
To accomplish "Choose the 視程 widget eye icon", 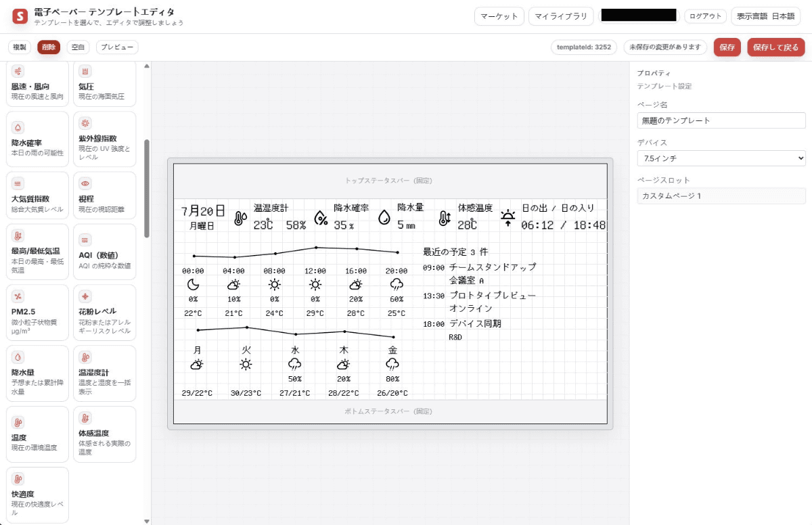I will [85, 183].
